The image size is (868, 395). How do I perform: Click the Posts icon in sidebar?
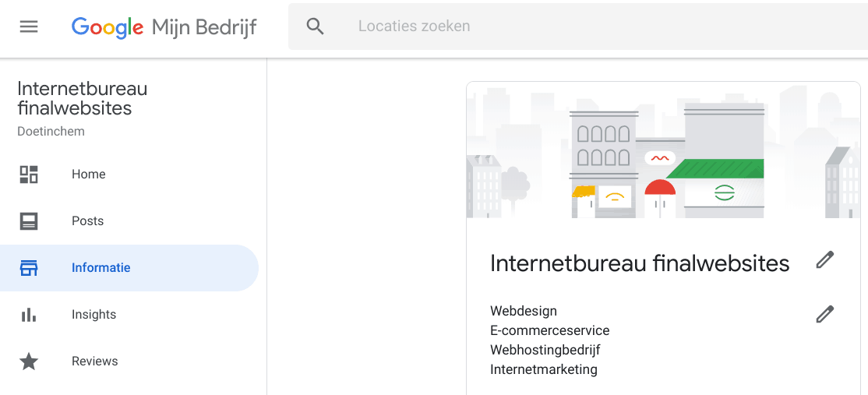pos(29,221)
